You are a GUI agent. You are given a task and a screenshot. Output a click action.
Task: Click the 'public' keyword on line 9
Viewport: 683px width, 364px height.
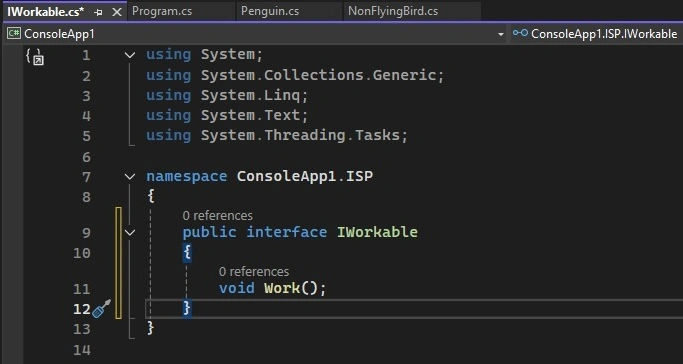210,232
